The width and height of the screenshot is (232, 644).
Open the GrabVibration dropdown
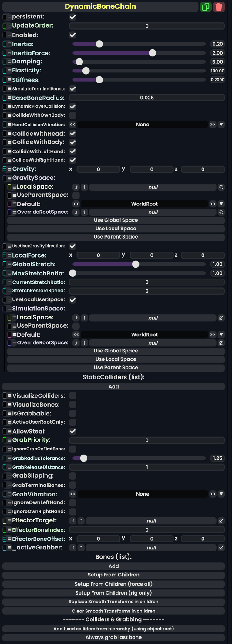[x=221, y=494]
